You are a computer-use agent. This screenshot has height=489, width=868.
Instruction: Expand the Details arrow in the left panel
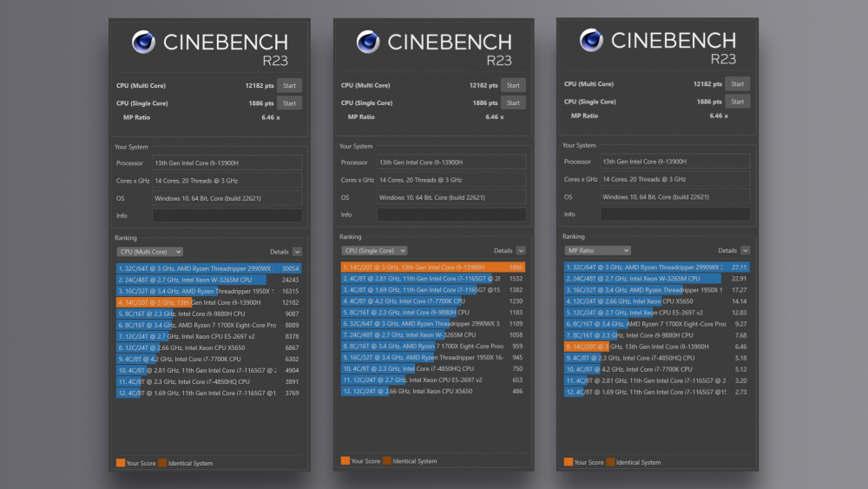[298, 252]
